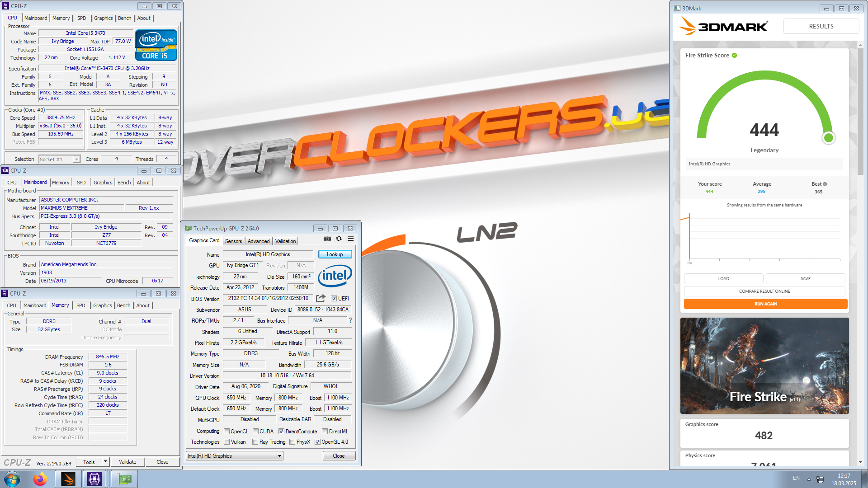
Task: Click the Lookup button in GPU-Z
Action: click(x=335, y=254)
